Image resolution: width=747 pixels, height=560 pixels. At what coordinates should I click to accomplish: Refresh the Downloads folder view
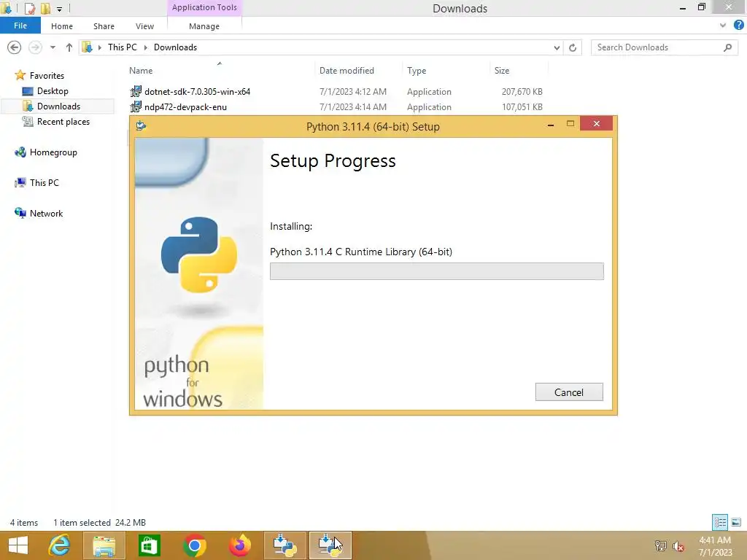(x=573, y=47)
